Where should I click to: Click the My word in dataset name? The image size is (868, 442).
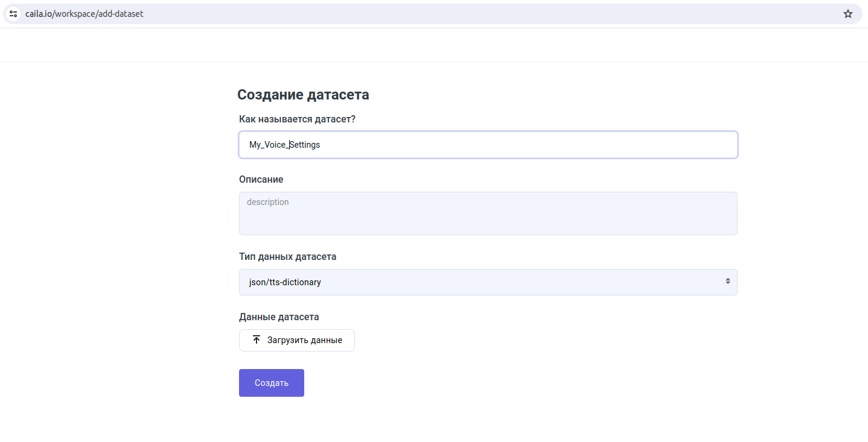click(255, 145)
